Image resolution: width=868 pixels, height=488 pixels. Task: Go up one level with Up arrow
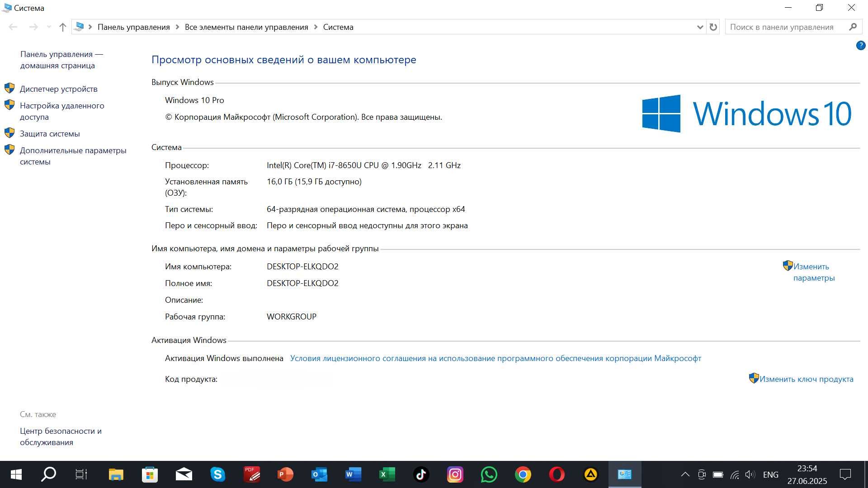[63, 27]
